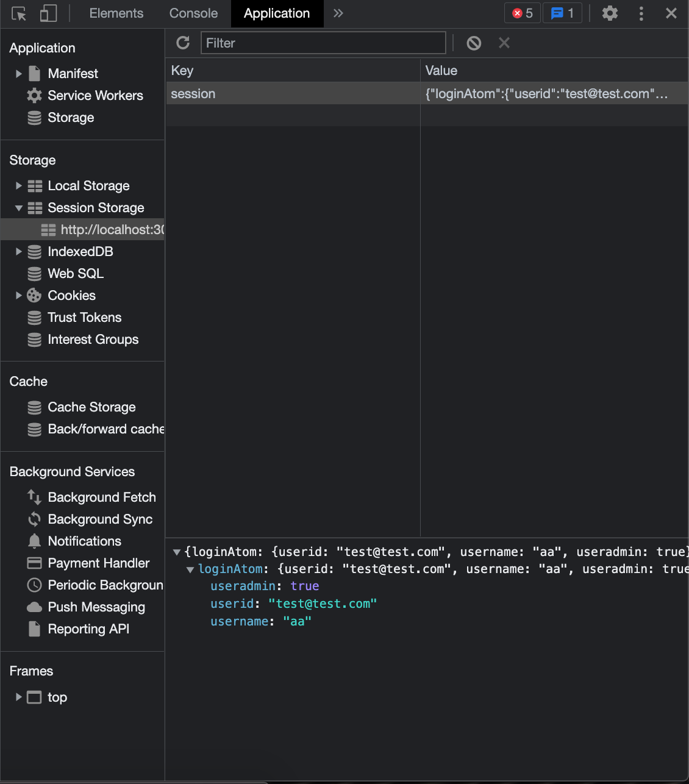689x784 pixels.
Task: Expand the IndexedDB node
Action: [19, 252]
